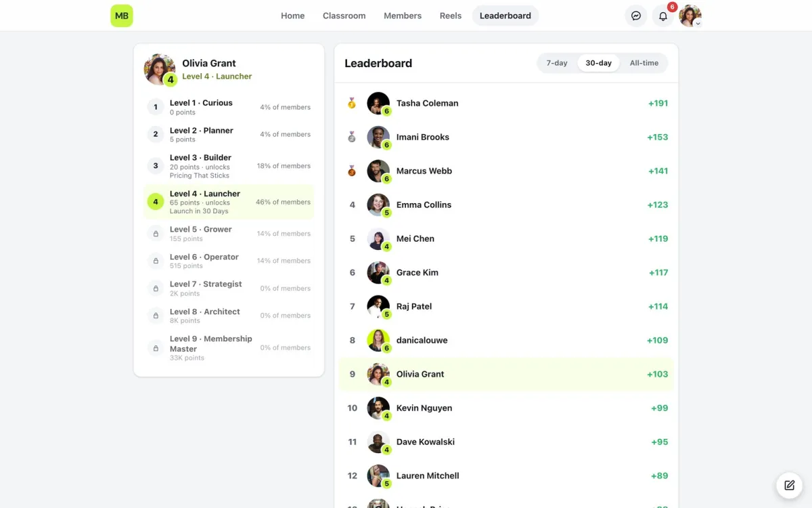Open Imani Brooks' avatar
The image size is (812, 508).
[378, 137]
